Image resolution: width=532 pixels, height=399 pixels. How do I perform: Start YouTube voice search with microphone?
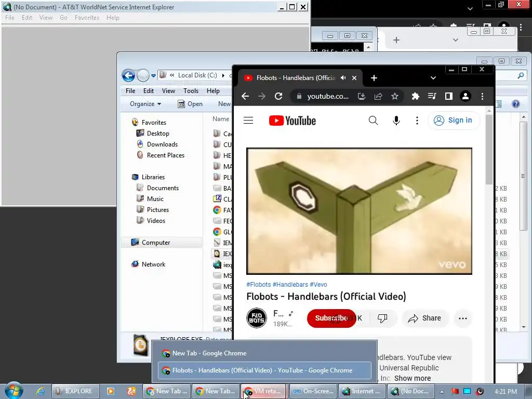point(396,121)
